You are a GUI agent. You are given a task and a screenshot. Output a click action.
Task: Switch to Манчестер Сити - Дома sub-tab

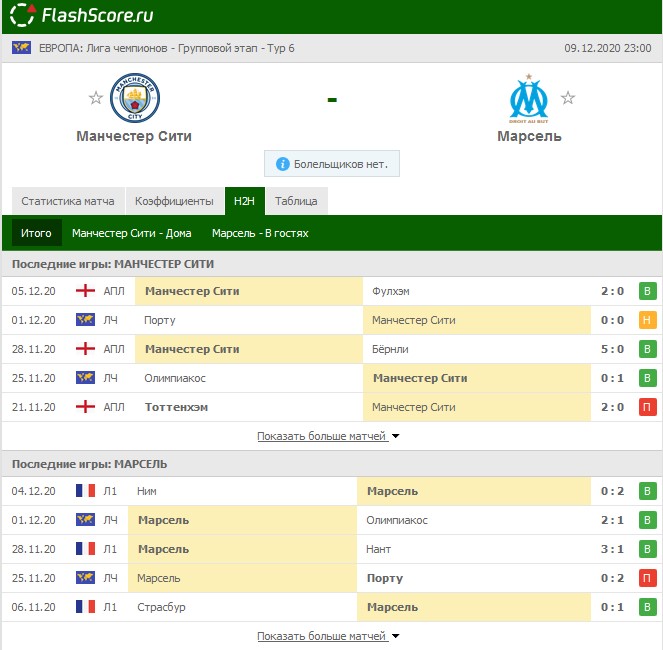132,233
